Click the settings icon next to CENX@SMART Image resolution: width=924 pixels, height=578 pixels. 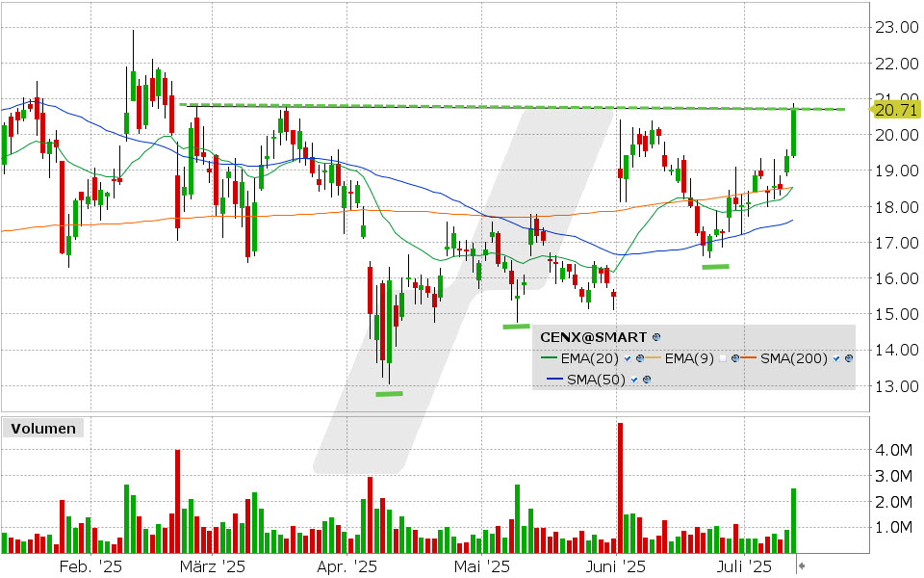pos(656,337)
